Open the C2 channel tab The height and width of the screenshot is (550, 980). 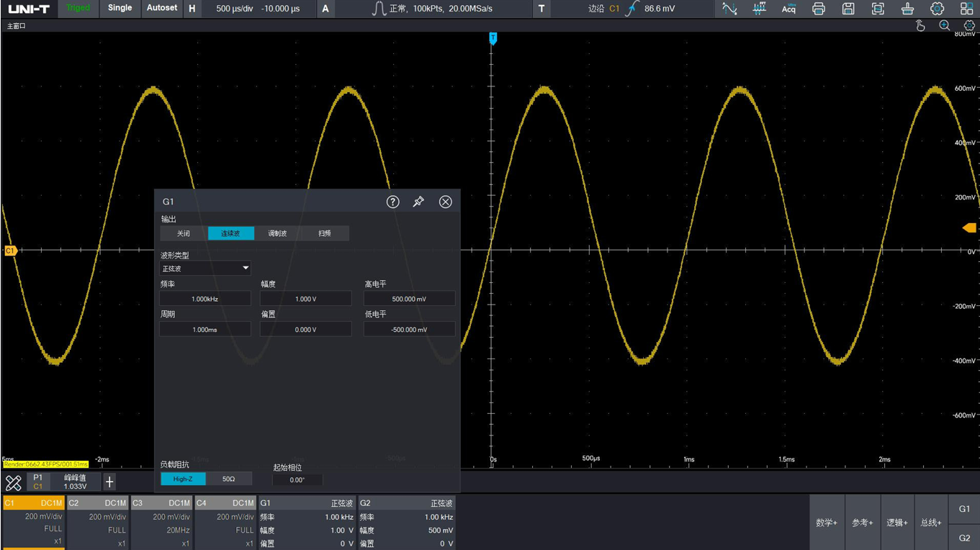pos(97,523)
